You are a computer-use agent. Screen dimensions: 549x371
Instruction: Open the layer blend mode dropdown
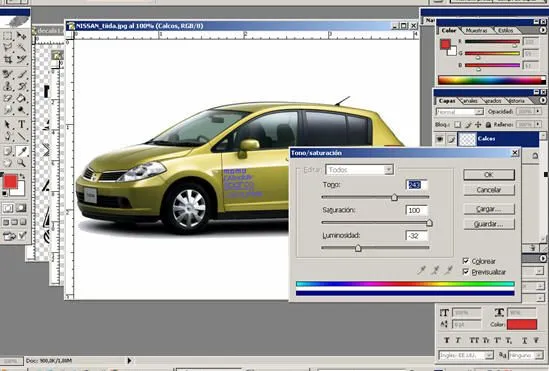point(460,112)
